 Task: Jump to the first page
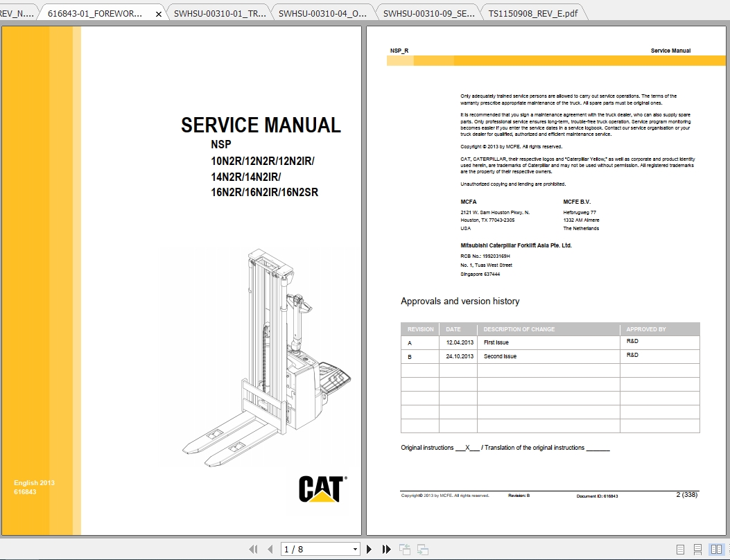tap(253, 549)
